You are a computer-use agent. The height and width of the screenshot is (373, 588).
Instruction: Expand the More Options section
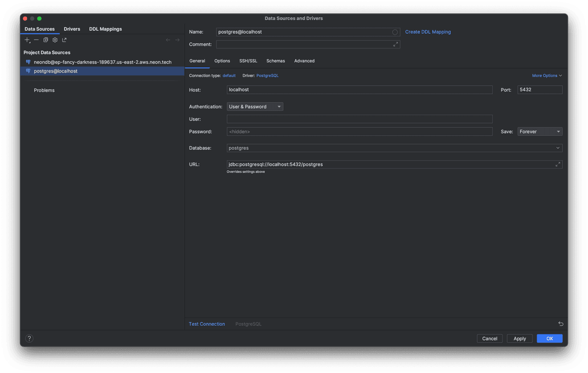[546, 75]
